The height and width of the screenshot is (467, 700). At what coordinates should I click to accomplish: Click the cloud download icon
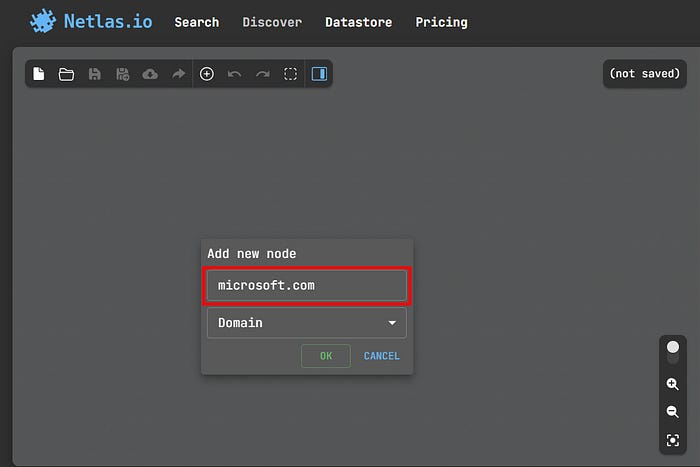pos(150,74)
